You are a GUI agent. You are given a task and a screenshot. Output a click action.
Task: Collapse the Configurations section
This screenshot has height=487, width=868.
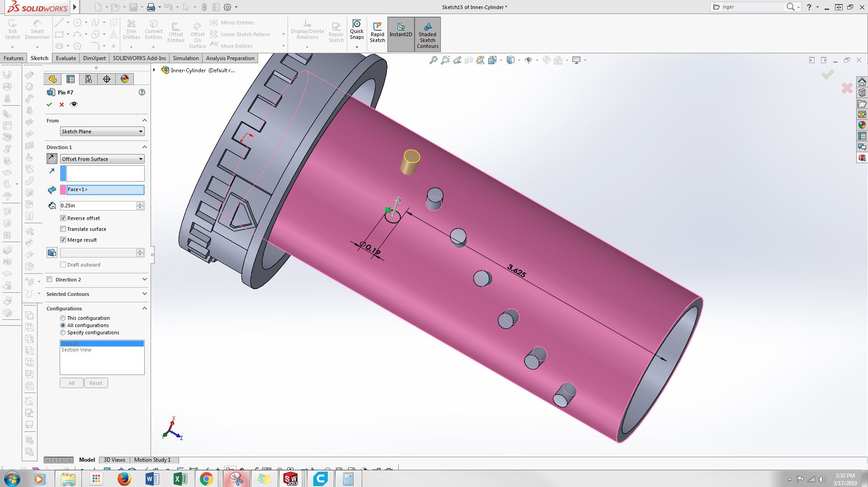coord(145,308)
